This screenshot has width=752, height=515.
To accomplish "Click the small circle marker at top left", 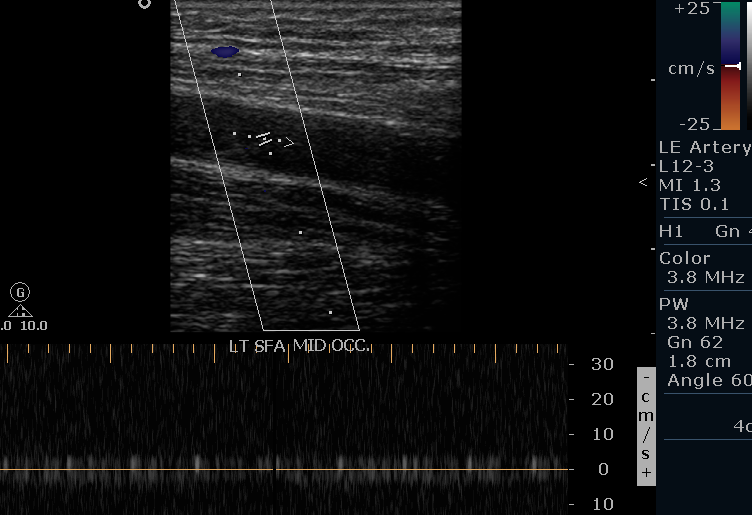I will coord(144,4).
